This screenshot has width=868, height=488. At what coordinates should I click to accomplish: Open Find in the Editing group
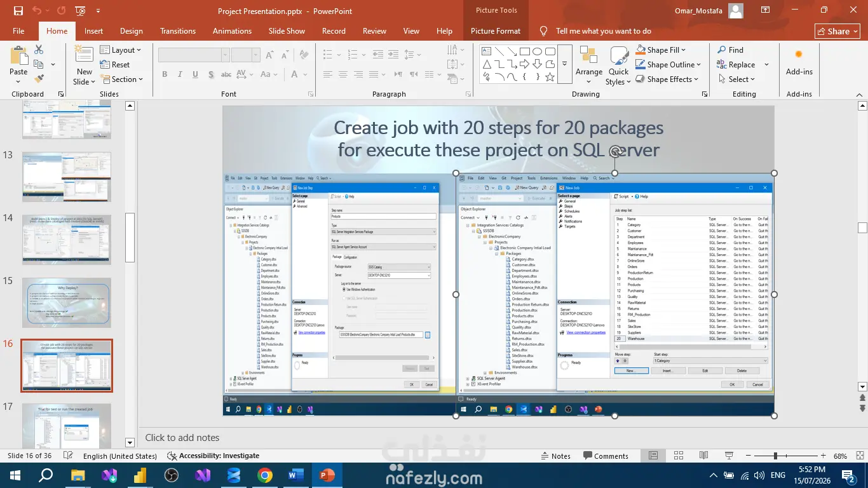[x=730, y=50]
